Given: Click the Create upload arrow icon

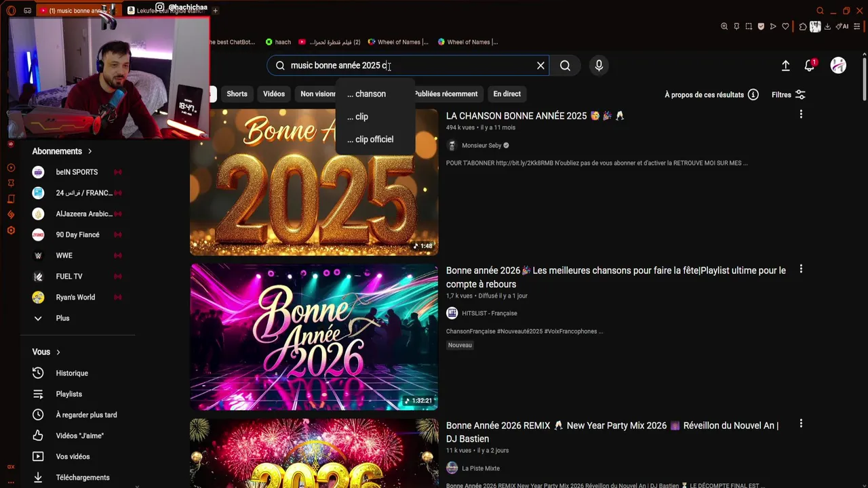Looking at the screenshot, I should [x=785, y=66].
